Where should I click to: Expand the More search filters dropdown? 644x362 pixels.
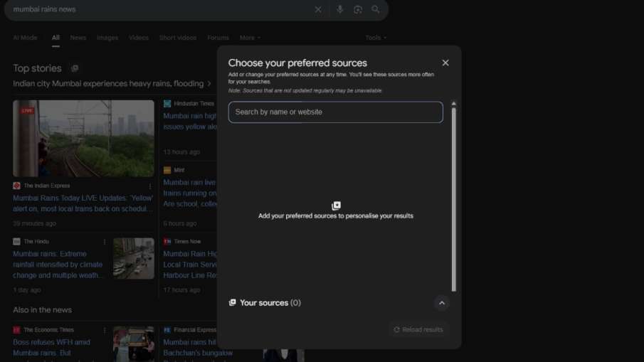coord(250,38)
